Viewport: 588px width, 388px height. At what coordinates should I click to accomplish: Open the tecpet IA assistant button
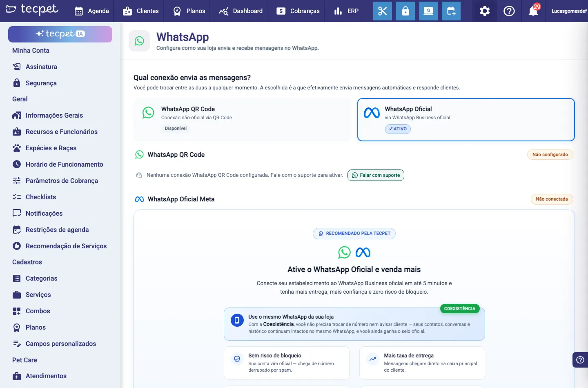tap(60, 34)
